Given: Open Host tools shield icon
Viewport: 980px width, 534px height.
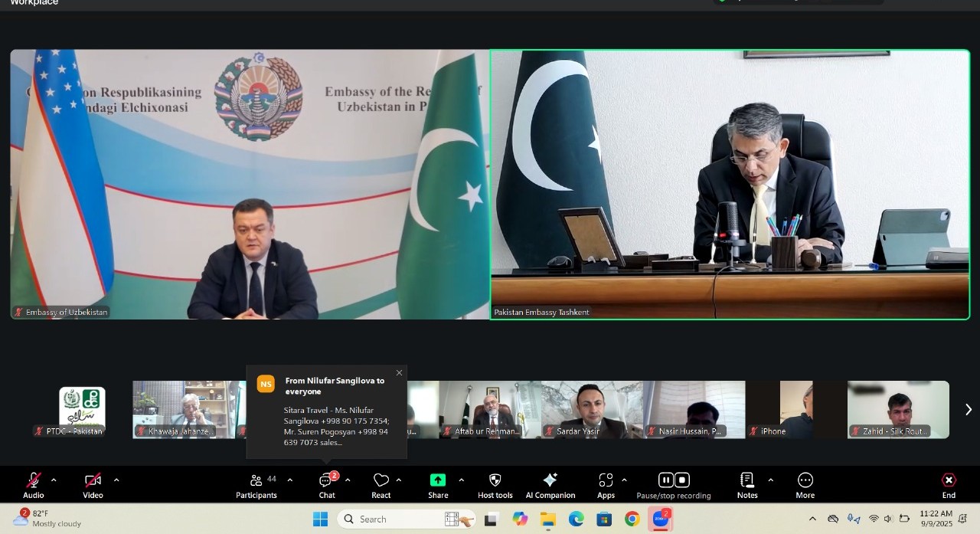Looking at the screenshot, I should click(495, 480).
